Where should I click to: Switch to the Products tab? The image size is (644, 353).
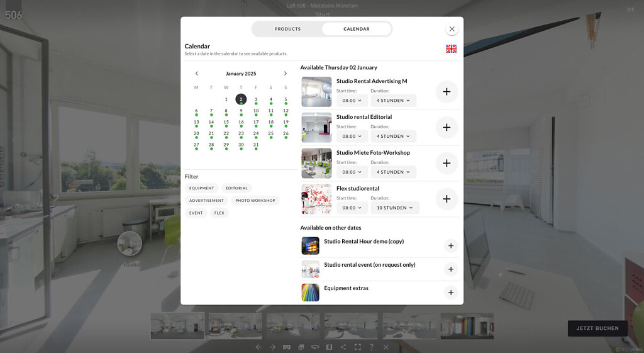[287, 29]
